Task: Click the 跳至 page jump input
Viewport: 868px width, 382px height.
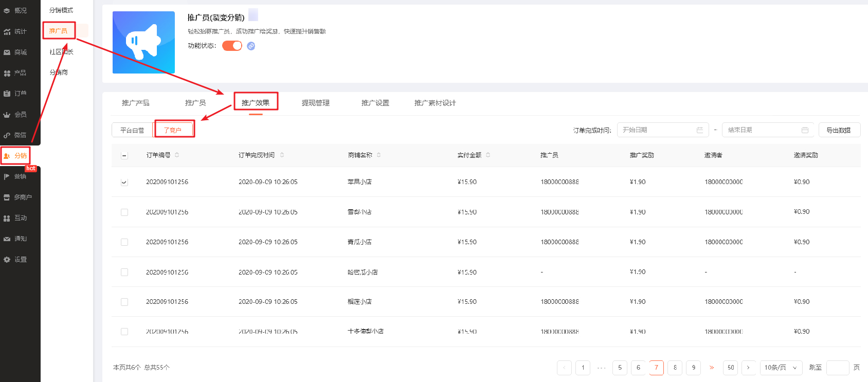Action: click(838, 368)
